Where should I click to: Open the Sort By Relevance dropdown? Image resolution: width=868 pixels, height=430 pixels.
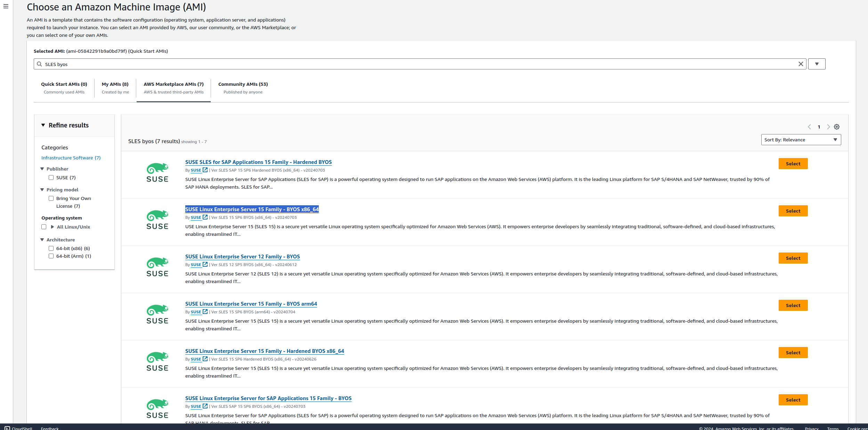pyautogui.click(x=801, y=140)
